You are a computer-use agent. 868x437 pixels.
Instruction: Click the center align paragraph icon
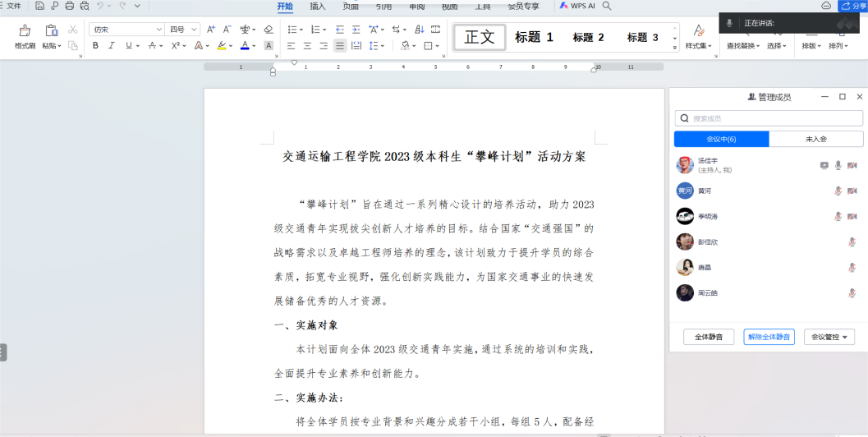coord(307,46)
